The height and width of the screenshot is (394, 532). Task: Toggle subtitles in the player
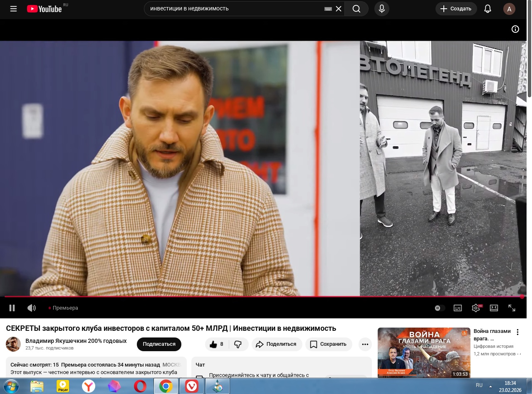(x=458, y=308)
